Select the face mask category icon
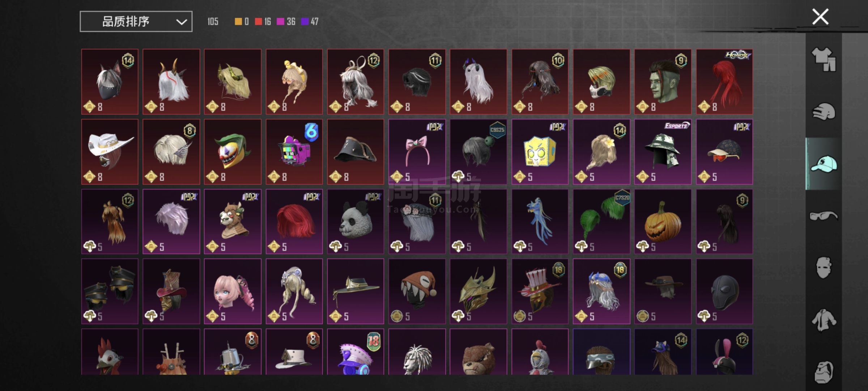868x391 pixels. 824,268
